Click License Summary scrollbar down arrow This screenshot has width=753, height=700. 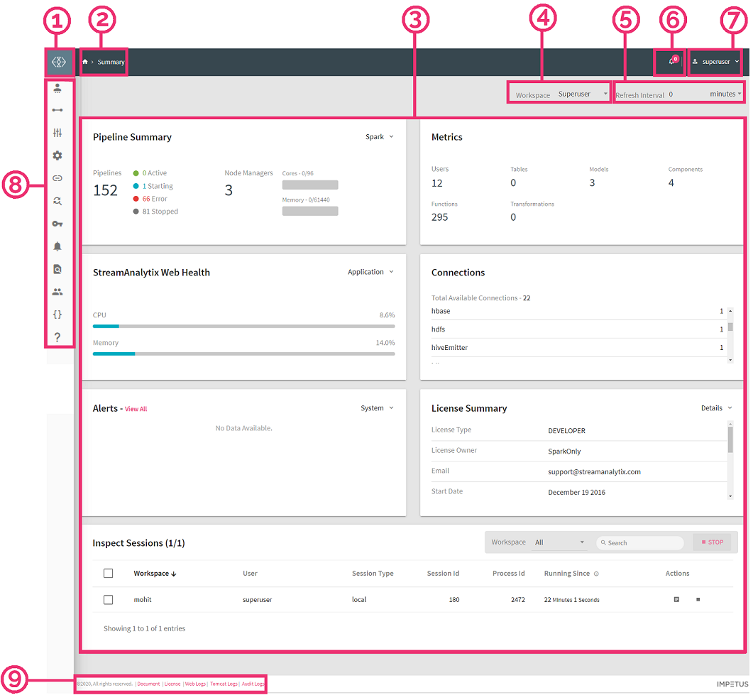click(x=730, y=496)
